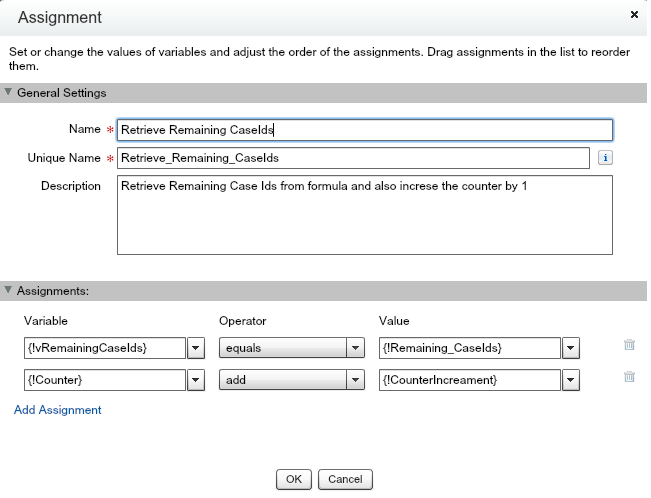Click the {!Remaining_CaseIds} value field

click(x=468, y=348)
